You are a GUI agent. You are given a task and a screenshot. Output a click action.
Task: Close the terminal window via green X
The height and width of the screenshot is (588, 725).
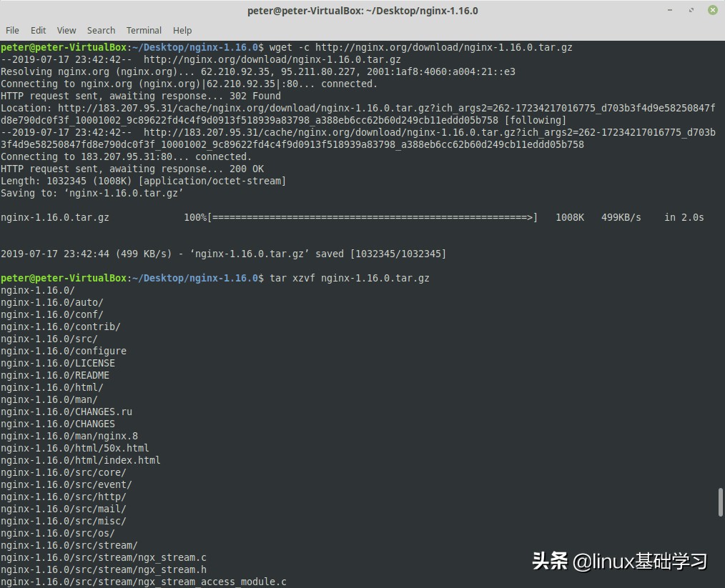pos(713,10)
